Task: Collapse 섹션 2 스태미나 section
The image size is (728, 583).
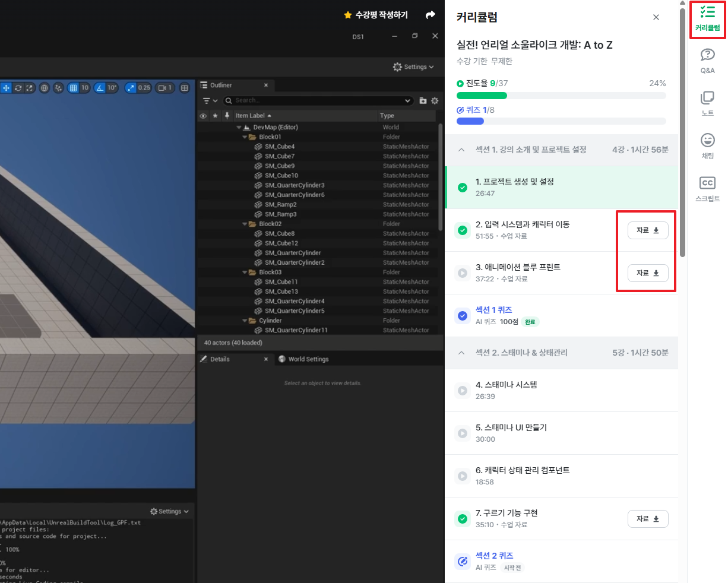Action: point(561,353)
